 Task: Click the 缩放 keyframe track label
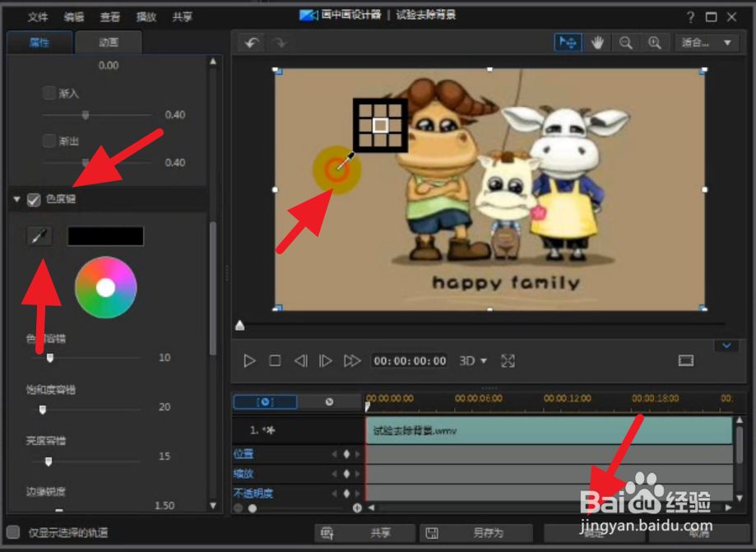pyautogui.click(x=243, y=473)
